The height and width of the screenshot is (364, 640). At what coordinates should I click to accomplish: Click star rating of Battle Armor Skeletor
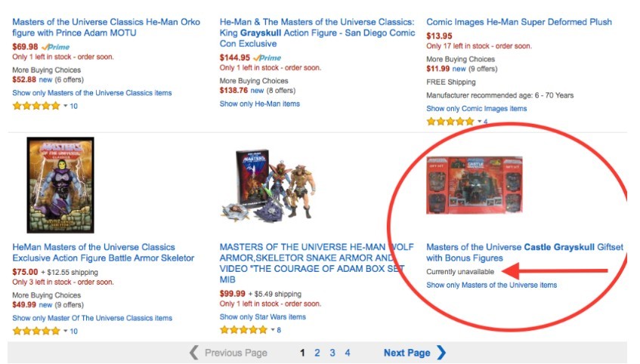(36, 331)
